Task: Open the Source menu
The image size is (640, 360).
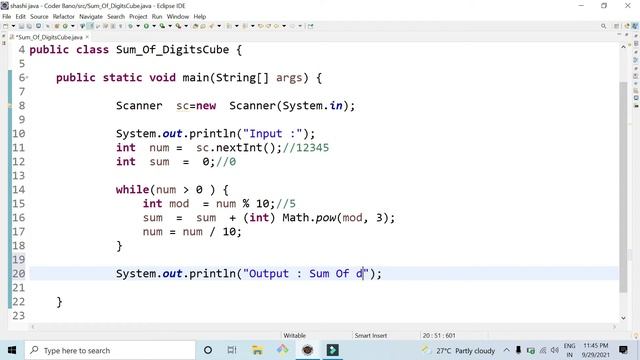Action: tap(39, 17)
